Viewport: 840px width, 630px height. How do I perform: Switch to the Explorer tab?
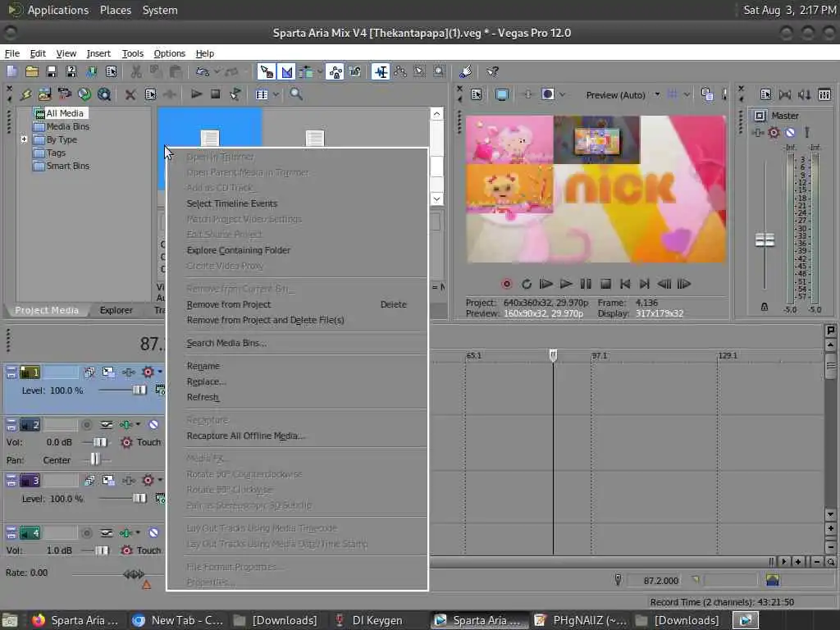(x=116, y=310)
